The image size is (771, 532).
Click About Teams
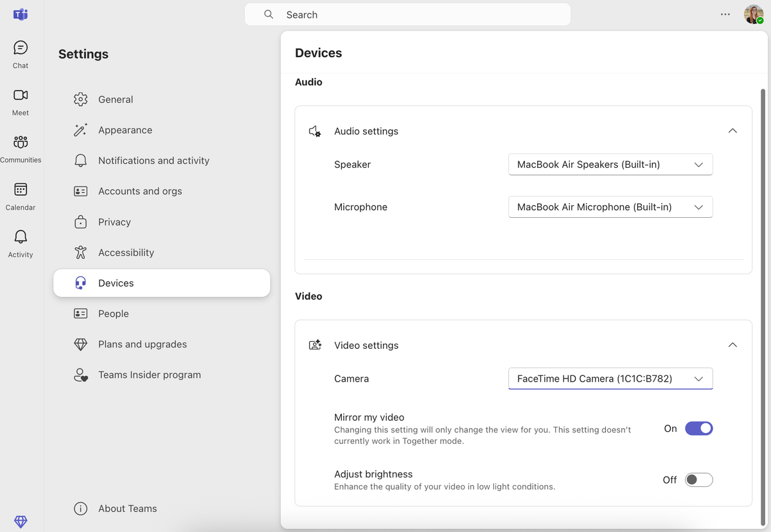coord(127,508)
